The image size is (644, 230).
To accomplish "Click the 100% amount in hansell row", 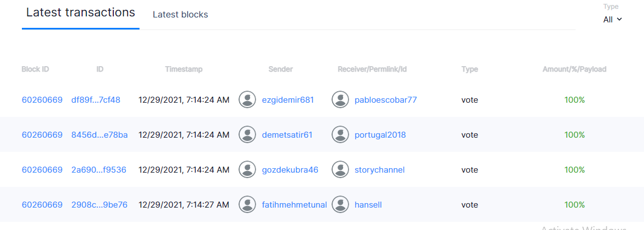I will [x=575, y=205].
